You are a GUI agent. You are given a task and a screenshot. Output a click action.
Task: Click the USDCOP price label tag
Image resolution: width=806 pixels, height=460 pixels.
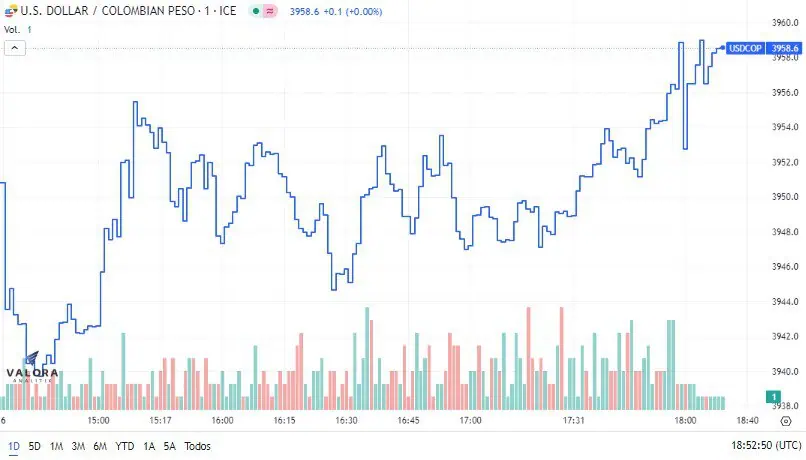click(745, 48)
